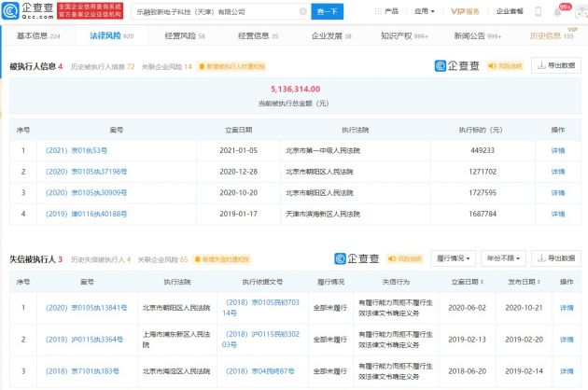Screen dimensions: 588x390
Task: Click orange notification badge beside 关联企业风险 14
Action: pos(231,67)
